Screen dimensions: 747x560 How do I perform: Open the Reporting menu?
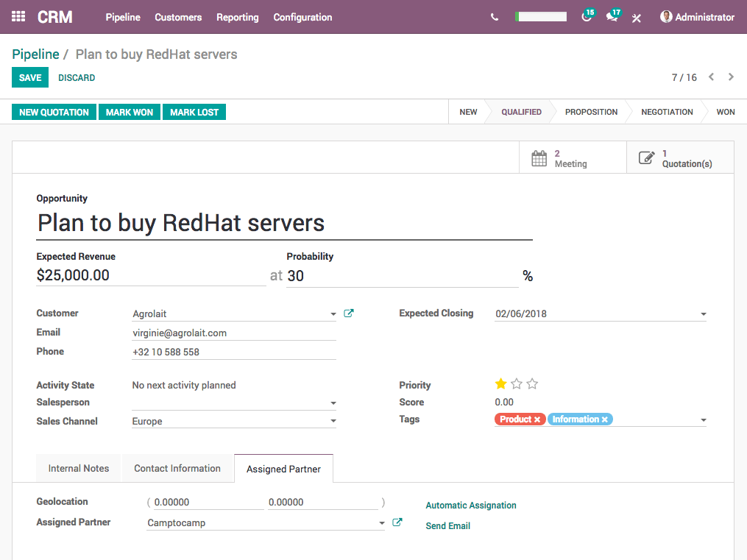(x=237, y=17)
